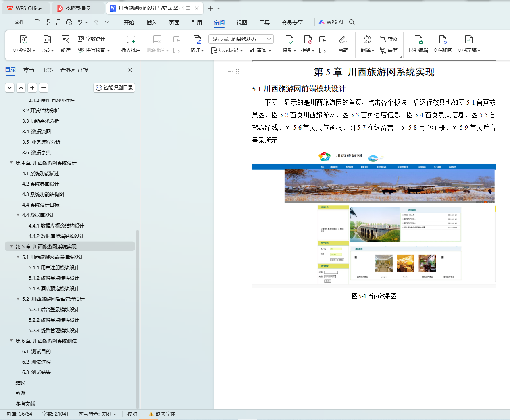Collapse the 5.2 川西旅游网后台管理设计 node
The width and height of the screenshot is (510, 420).
pos(18,299)
